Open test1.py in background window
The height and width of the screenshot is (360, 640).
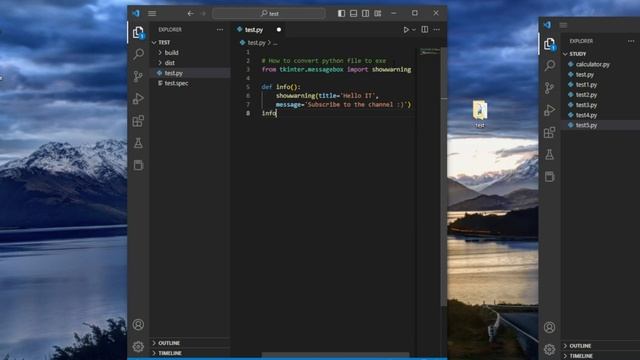click(586, 85)
